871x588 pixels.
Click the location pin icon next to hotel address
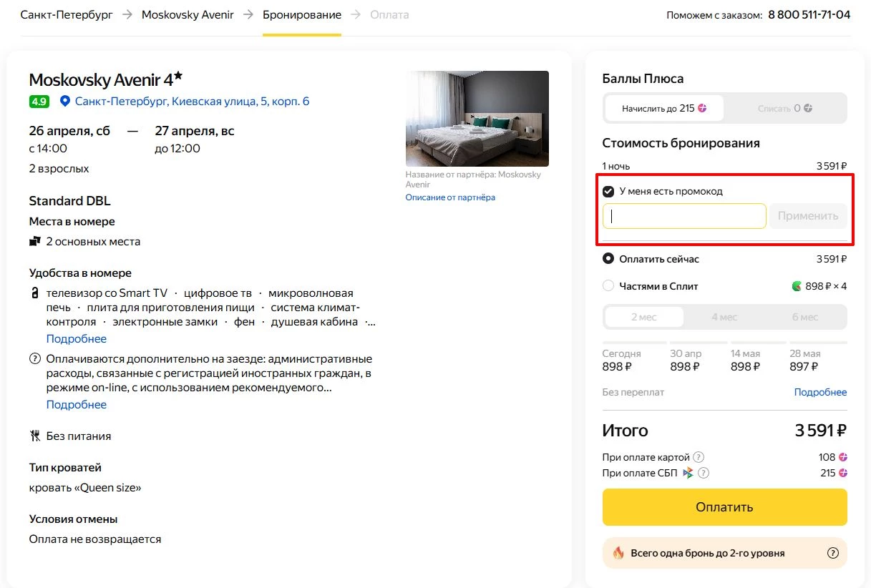click(65, 101)
